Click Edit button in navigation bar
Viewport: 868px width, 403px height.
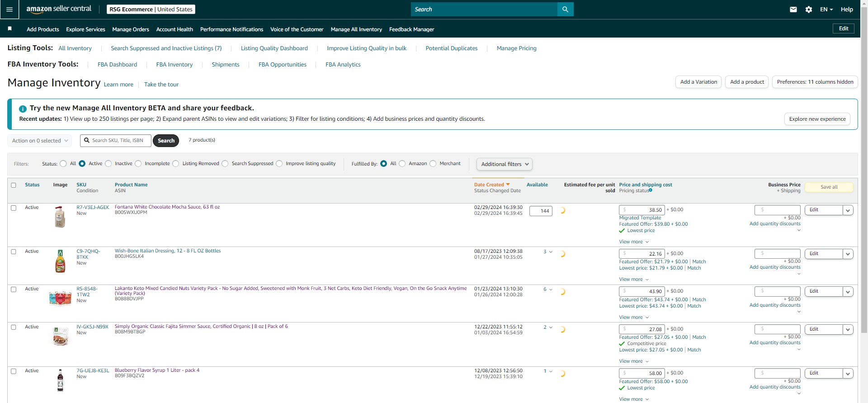click(x=844, y=28)
